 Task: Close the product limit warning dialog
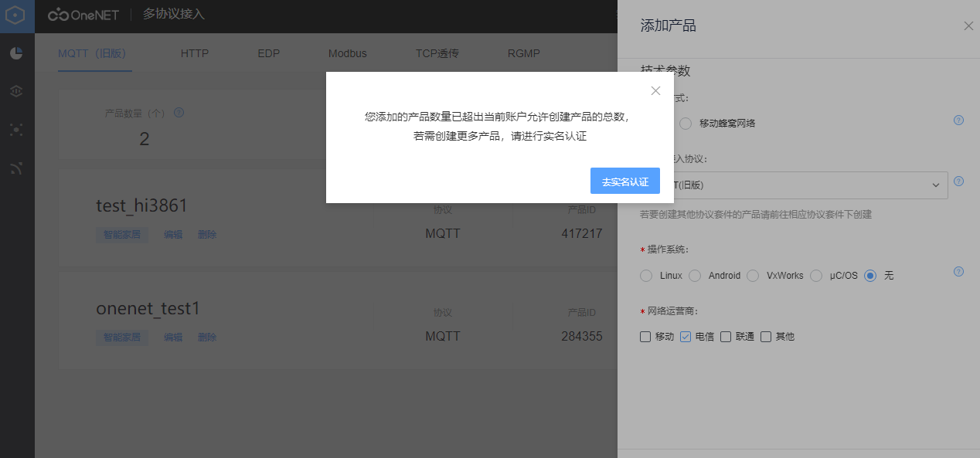[x=655, y=90]
